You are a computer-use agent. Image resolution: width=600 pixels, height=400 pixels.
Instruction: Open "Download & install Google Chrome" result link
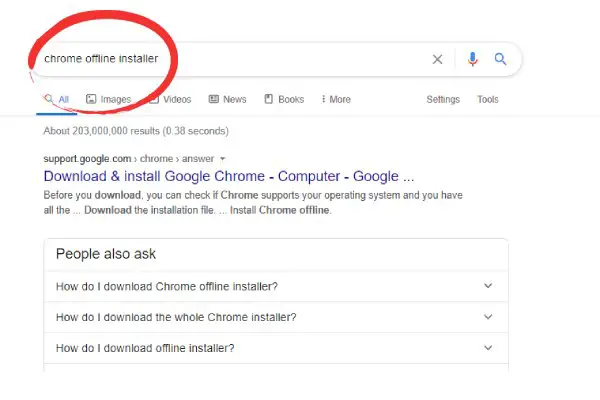(x=229, y=176)
